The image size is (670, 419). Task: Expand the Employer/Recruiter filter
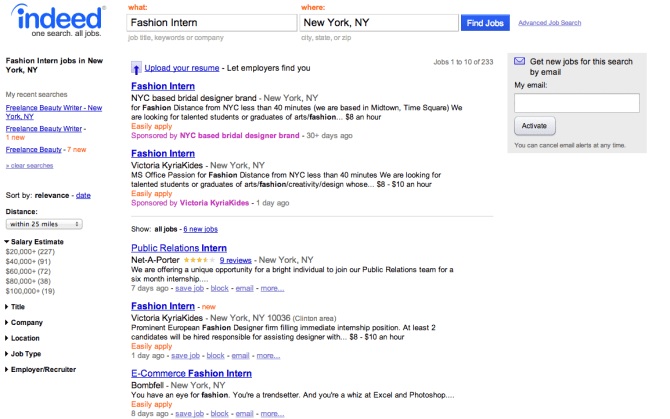tap(42, 370)
